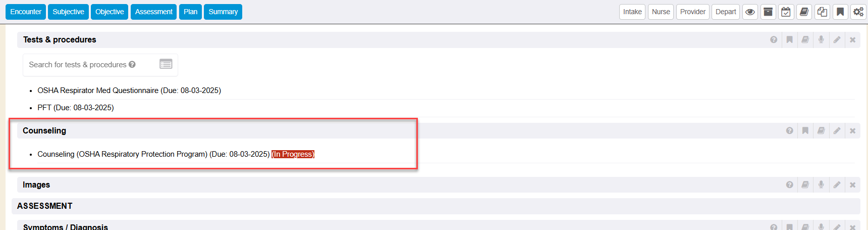
Task: Click pencil edit icon in Counseling header
Action: (837, 131)
